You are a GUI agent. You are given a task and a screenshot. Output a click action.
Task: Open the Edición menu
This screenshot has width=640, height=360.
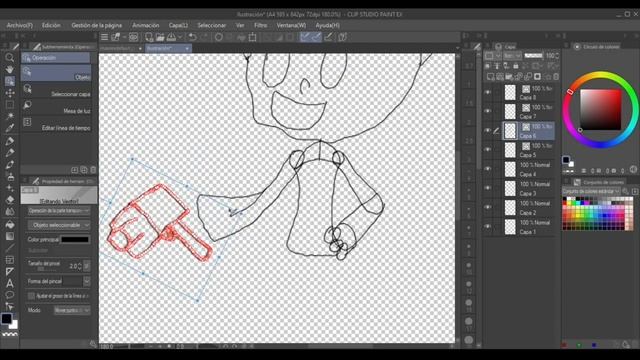51,25
